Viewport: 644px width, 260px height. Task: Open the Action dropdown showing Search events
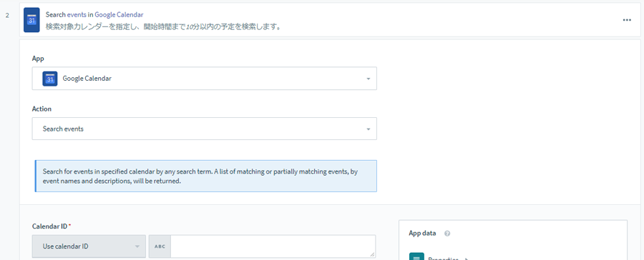[x=205, y=129]
